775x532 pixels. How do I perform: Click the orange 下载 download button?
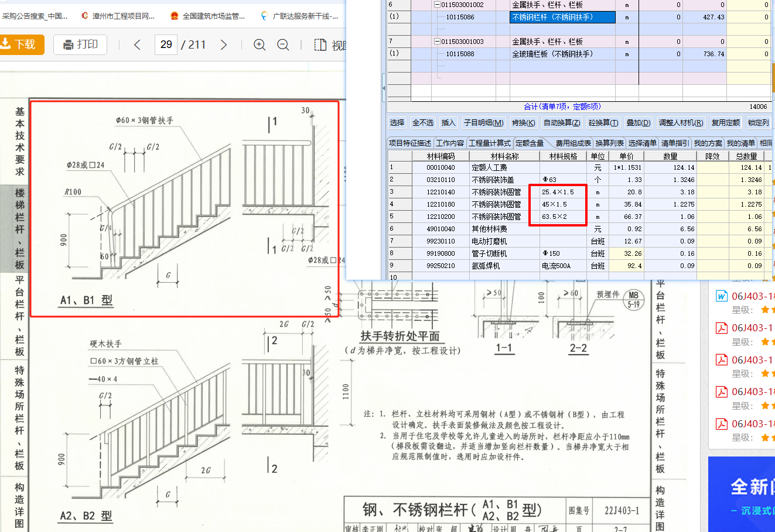(x=22, y=44)
